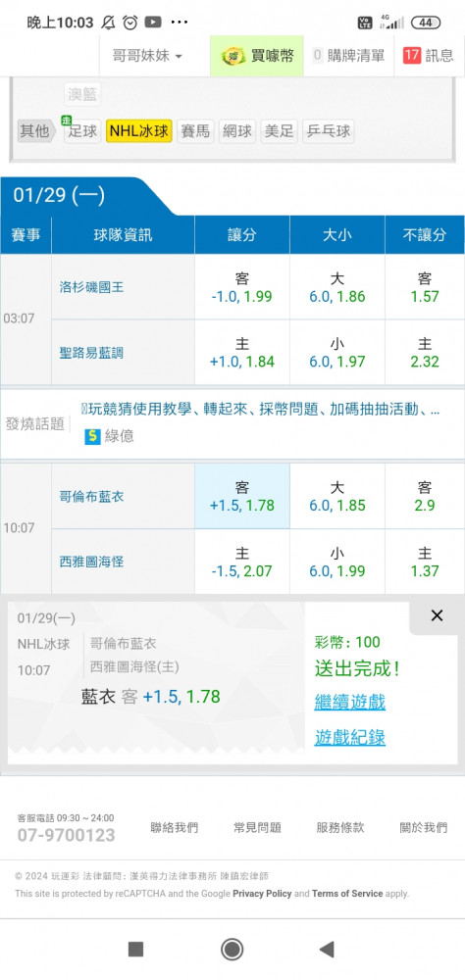Open the 購牌清單 cart
This screenshot has height=980, width=465.
pyautogui.click(x=348, y=56)
